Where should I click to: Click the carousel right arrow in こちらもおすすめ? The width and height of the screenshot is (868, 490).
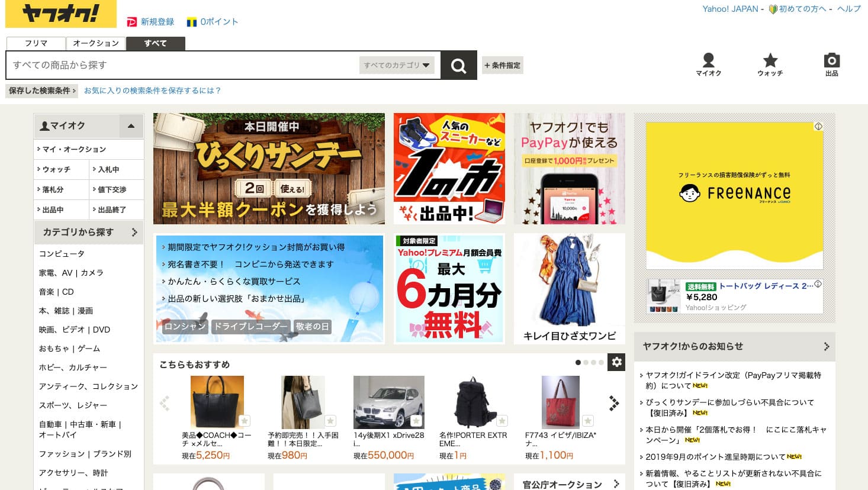[614, 403]
